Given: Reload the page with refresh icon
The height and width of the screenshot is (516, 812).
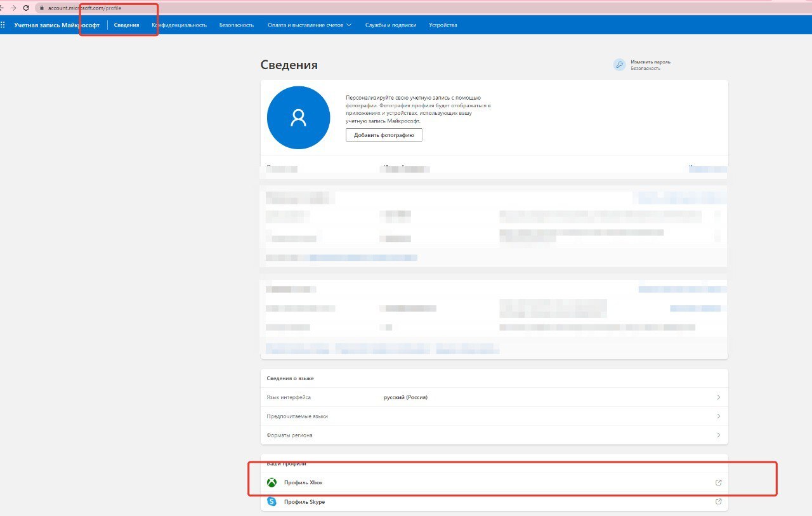Looking at the screenshot, I should 26,8.
